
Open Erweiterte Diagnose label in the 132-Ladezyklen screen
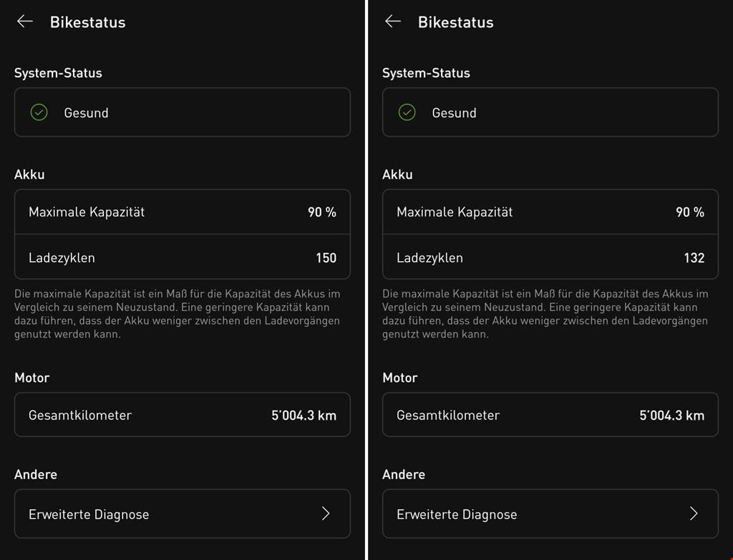(457, 514)
